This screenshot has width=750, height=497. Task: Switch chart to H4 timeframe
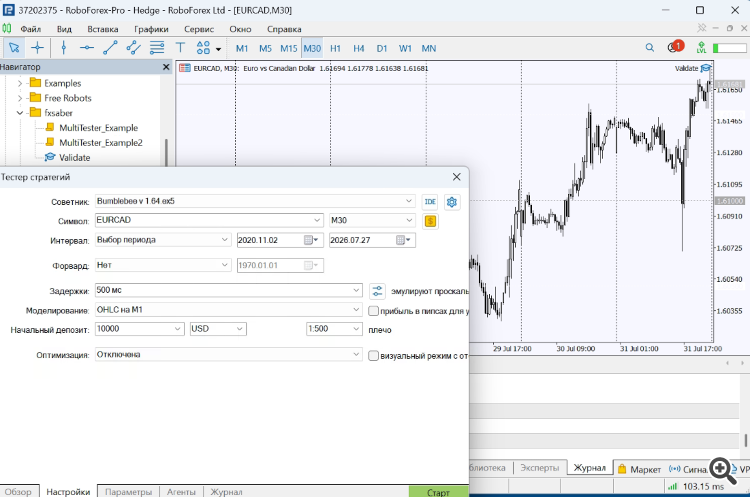tap(359, 48)
